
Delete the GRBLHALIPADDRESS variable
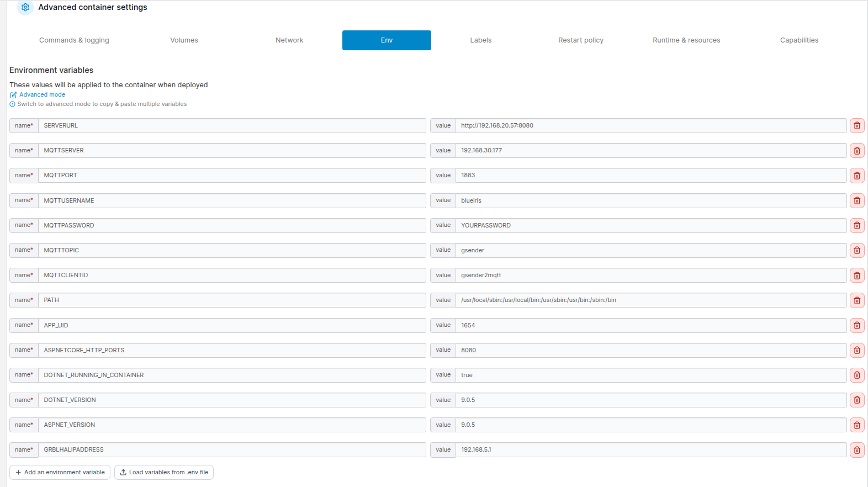point(856,450)
